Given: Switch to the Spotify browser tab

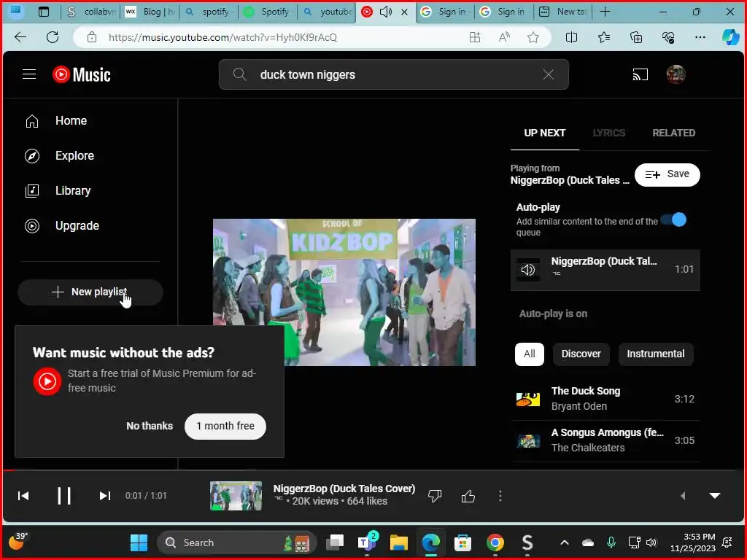Looking at the screenshot, I should (x=268, y=12).
